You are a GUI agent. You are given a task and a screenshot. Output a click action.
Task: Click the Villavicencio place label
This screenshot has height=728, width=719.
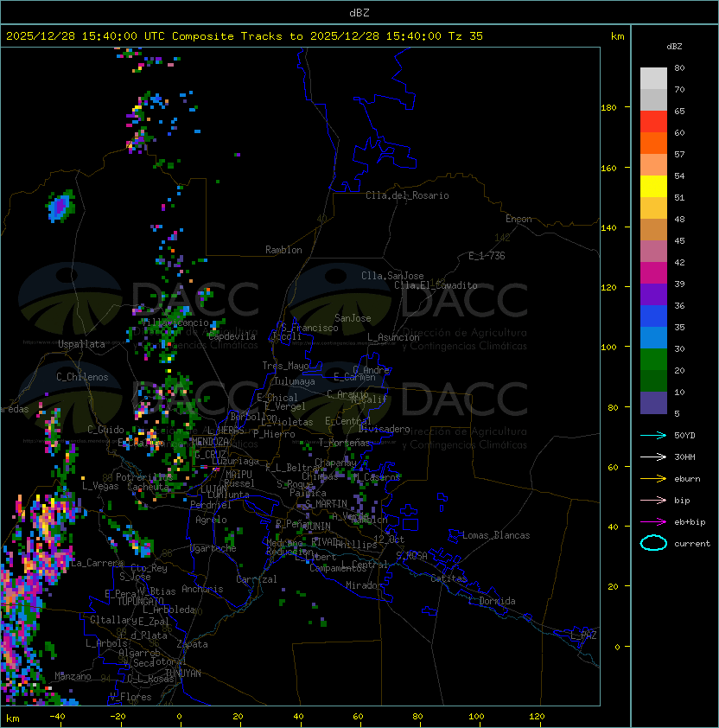(176, 322)
